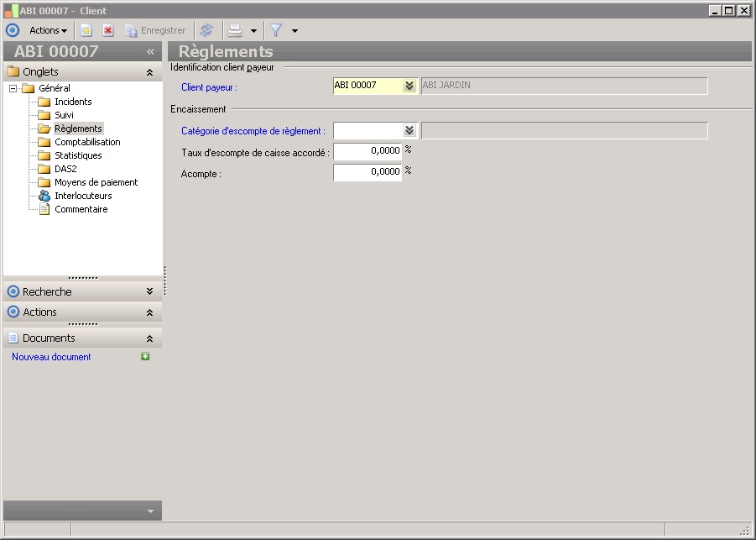This screenshot has width=756, height=540.
Task: Select Comptabilisation in the tree
Action: (87, 142)
